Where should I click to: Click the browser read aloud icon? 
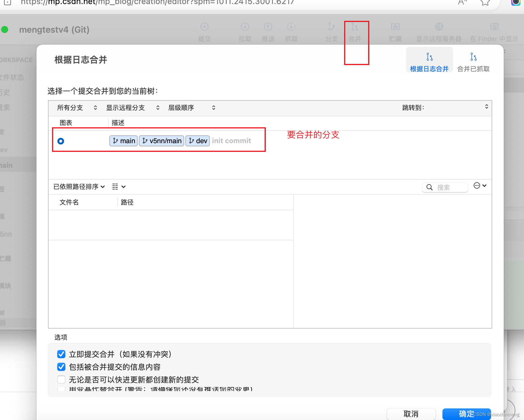(462, 2)
